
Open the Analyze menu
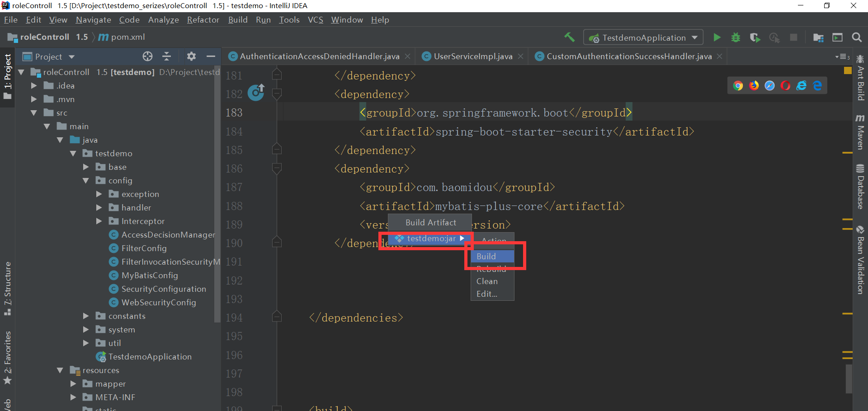coord(164,20)
